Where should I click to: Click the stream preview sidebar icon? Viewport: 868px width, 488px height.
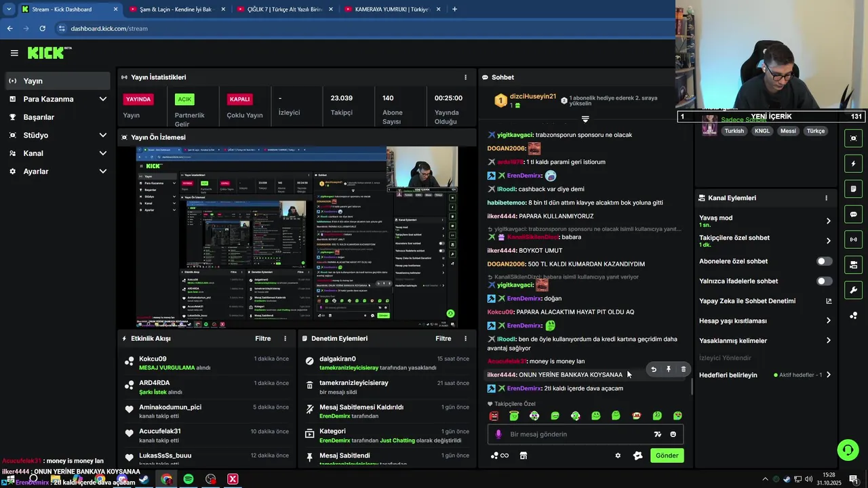[853, 138]
